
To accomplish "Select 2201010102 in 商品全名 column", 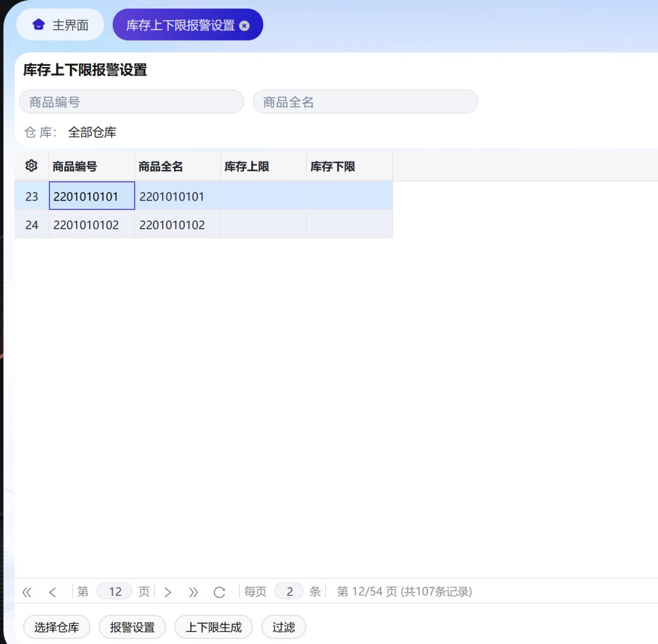I will point(177,224).
